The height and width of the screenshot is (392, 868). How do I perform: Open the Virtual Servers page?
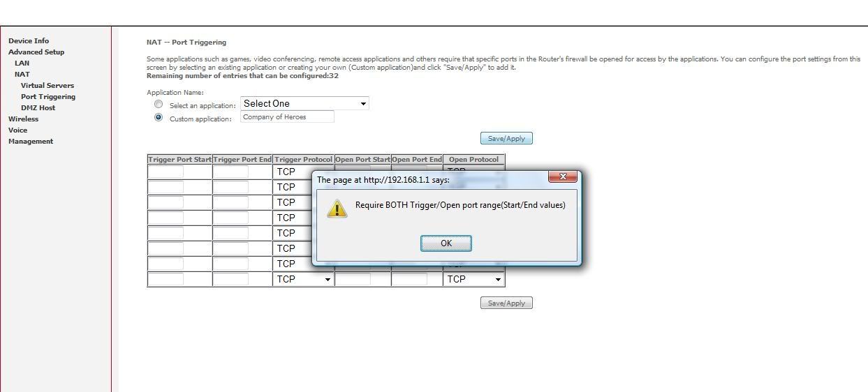pyautogui.click(x=47, y=85)
